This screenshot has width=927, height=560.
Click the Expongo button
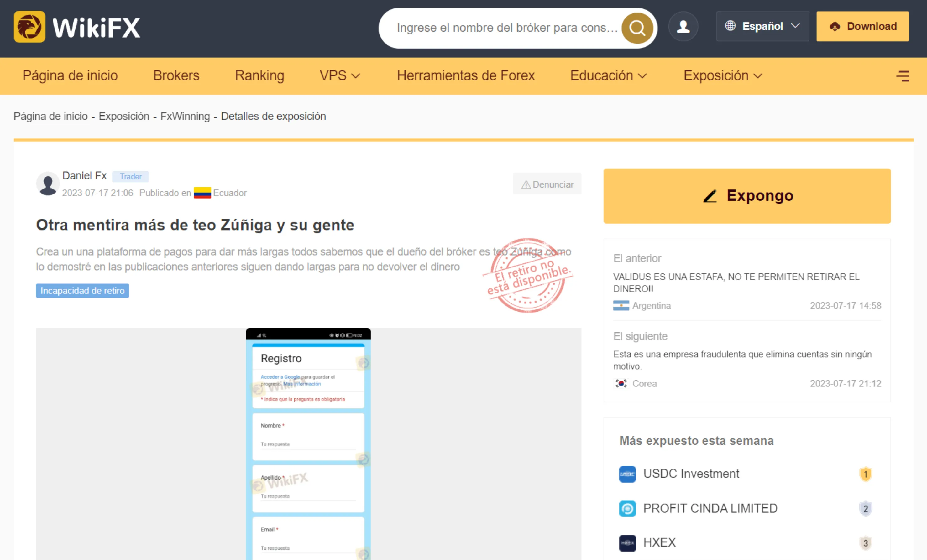click(747, 196)
